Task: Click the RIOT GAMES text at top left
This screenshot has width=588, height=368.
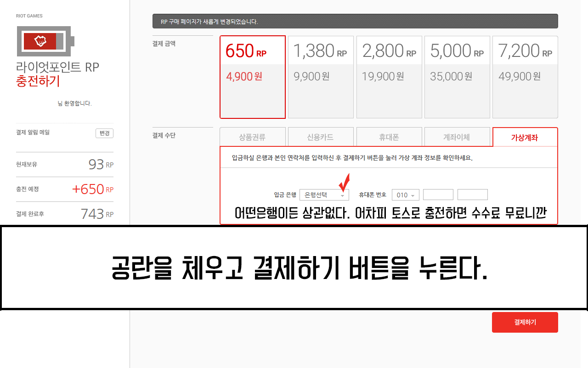Action: coord(29,16)
